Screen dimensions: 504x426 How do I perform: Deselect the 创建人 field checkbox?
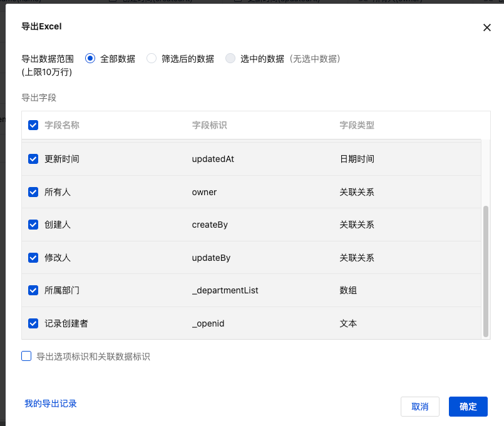33,225
